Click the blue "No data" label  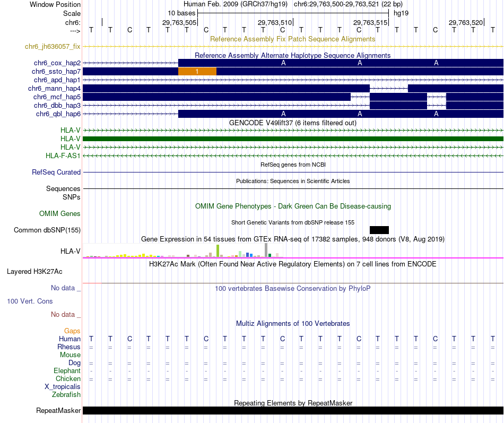point(66,288)
